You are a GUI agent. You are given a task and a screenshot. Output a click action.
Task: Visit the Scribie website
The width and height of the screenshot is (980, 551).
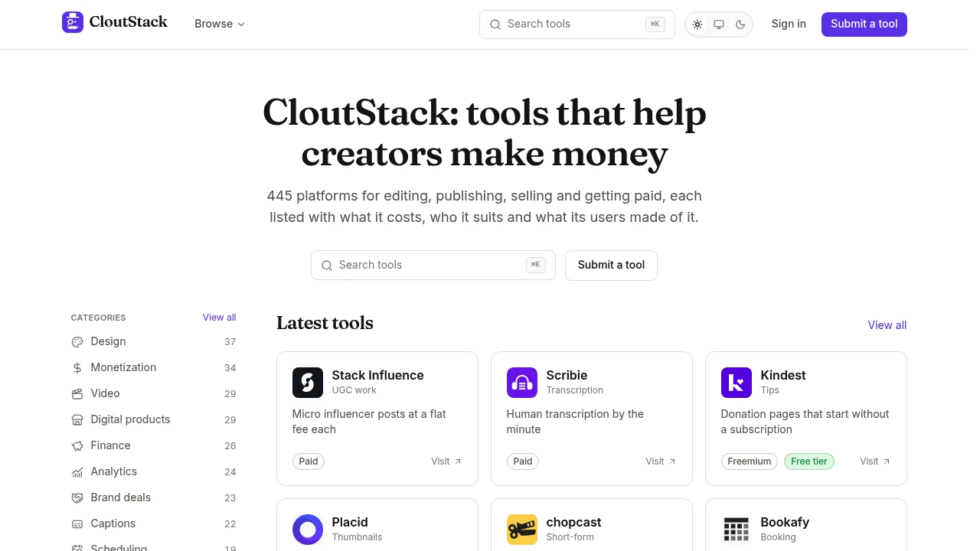click(661, 461)
